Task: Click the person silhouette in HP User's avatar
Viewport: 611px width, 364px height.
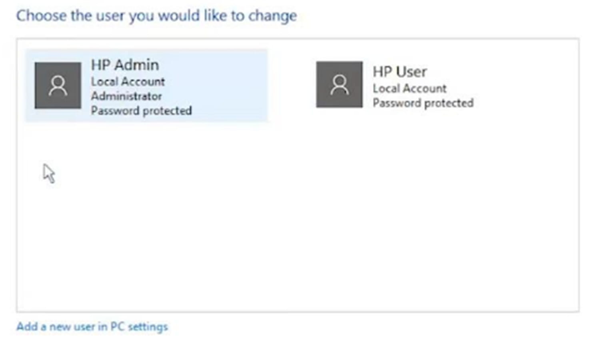Action: click(x=339, y=85)
